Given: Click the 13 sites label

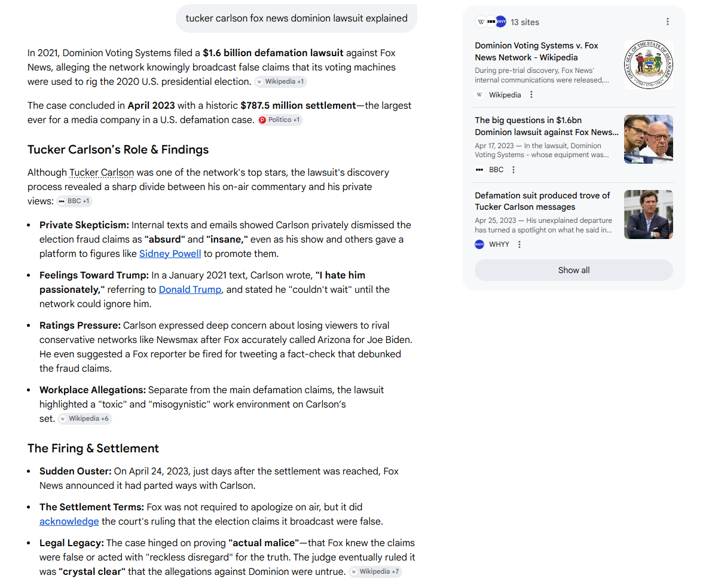Looking at the screenshot, I should click(525, 22).
